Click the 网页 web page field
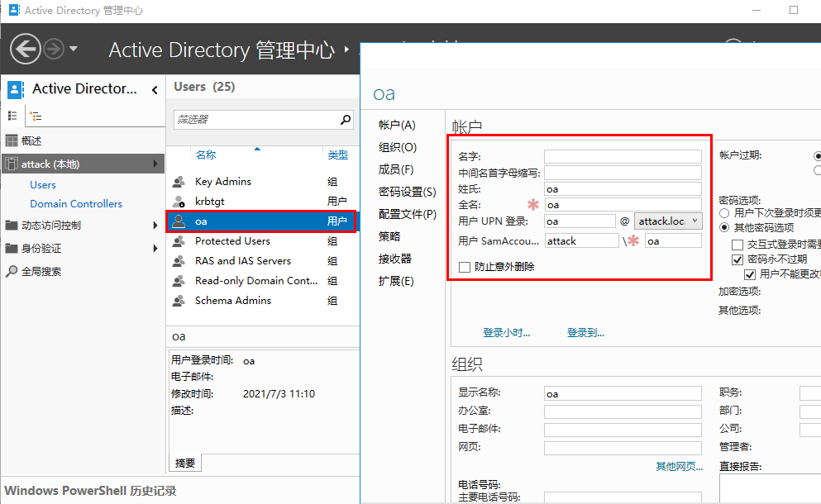This screenshot has height=504, width=821. point(623,448)
